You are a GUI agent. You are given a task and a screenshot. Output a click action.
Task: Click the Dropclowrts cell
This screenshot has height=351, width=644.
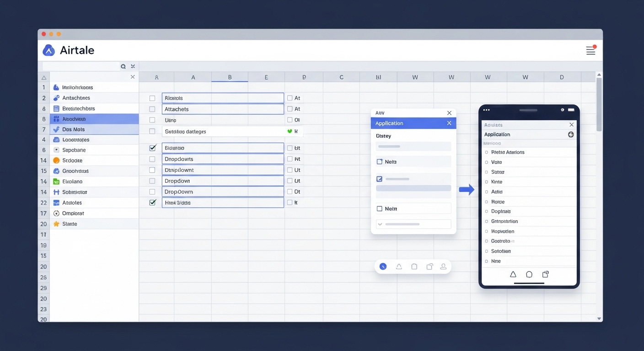pyautogui.click(x=223, y=159)
